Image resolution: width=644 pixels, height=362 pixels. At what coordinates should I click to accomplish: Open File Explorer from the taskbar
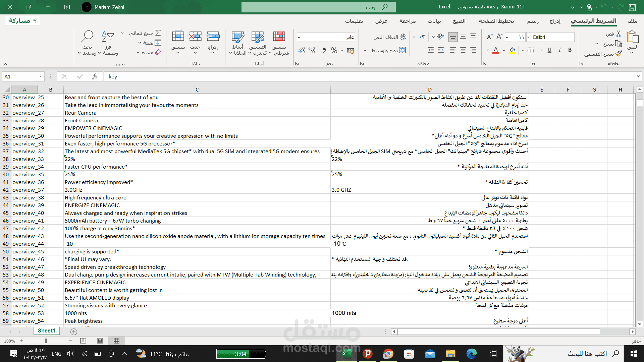[x=450, y=354]
